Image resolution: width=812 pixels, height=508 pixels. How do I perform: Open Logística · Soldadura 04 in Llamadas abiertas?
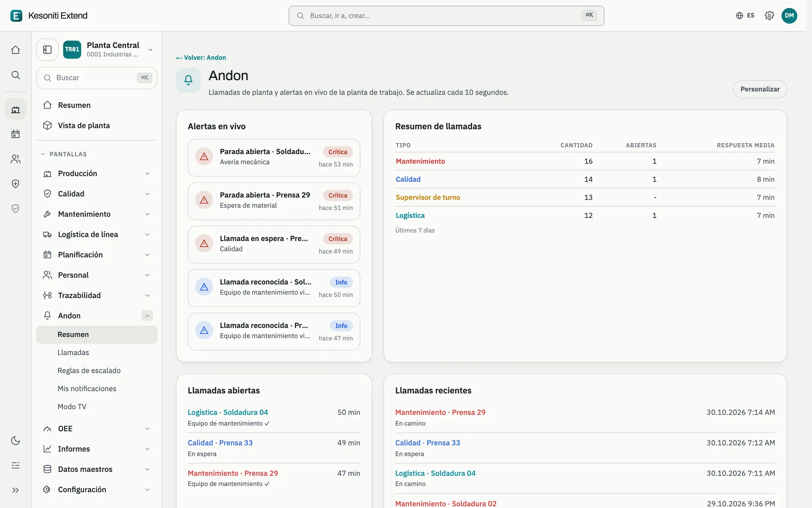(x=228, y=412)
